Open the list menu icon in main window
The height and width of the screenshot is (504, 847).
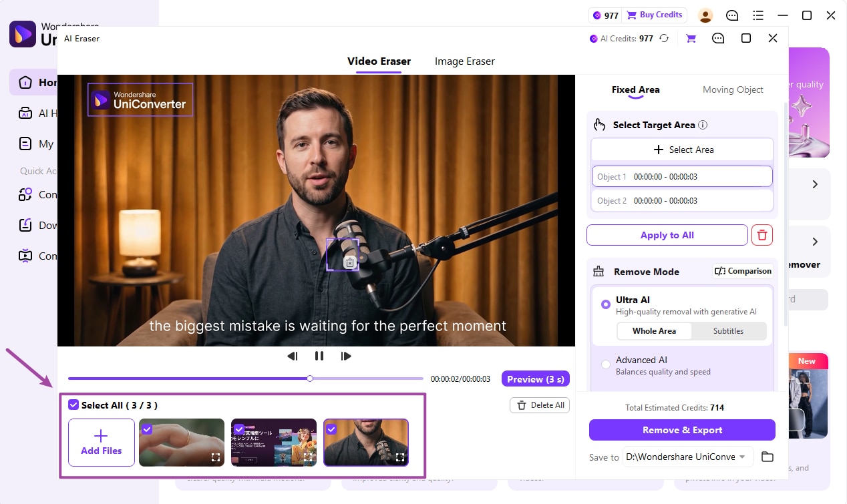tap(758, 15)
